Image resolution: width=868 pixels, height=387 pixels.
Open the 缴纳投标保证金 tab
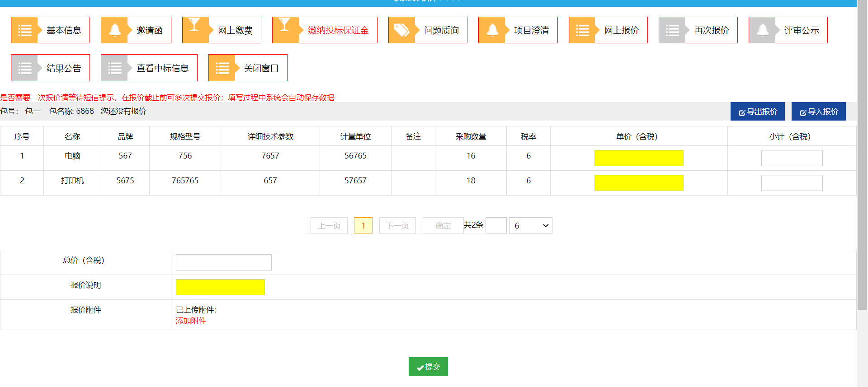click(x=338, y=30)
